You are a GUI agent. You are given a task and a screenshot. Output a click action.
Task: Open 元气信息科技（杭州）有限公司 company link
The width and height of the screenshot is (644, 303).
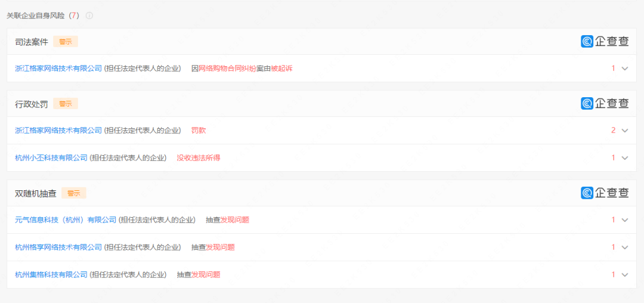coord(66,220)
